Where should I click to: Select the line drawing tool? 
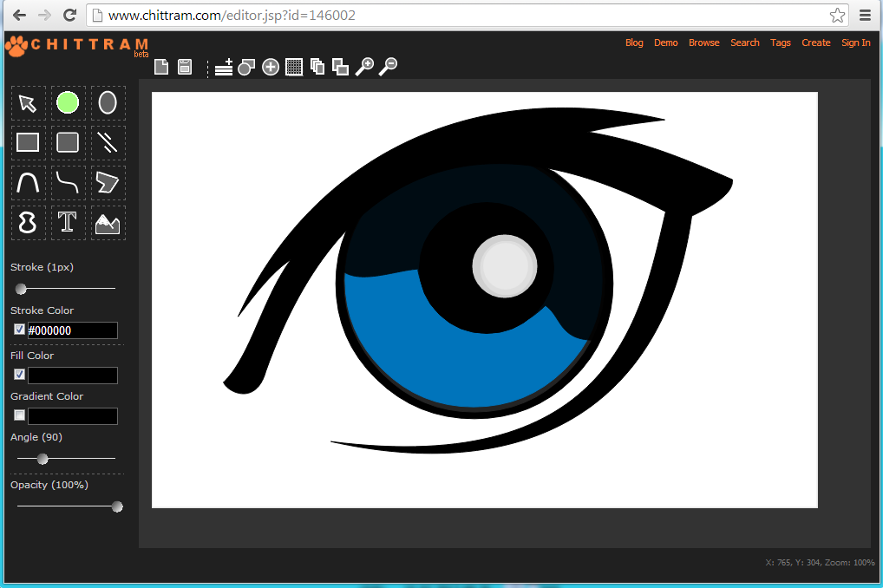(108, 142)
